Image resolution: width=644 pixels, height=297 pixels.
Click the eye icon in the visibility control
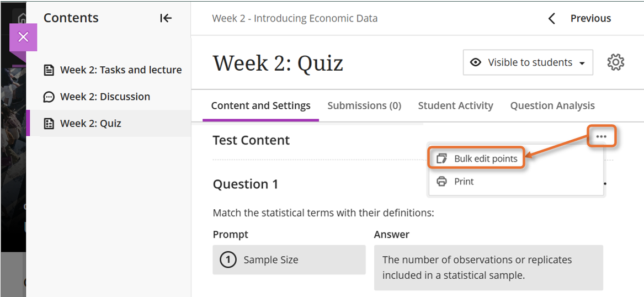475,62
